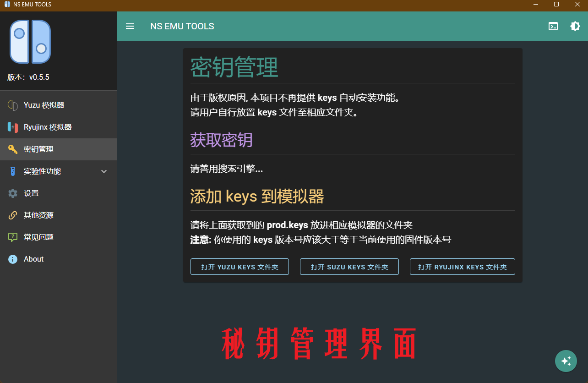Toggle the app theme with the brightness icon
The height and width of the screenshot is (383, 588).
click(575, 26)
